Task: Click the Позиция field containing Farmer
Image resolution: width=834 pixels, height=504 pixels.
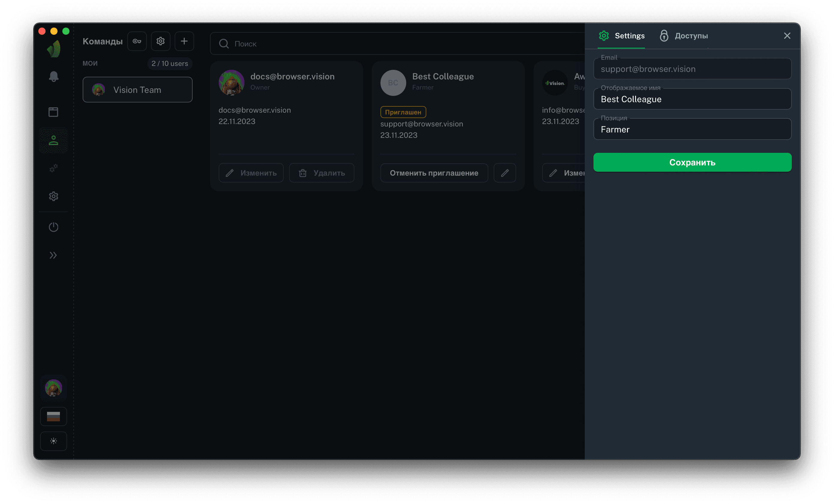Action: [x=692, y=130]
